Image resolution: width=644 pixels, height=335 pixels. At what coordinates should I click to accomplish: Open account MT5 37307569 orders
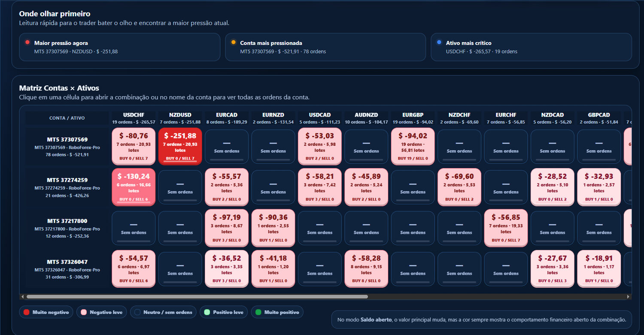pos(67,139)
